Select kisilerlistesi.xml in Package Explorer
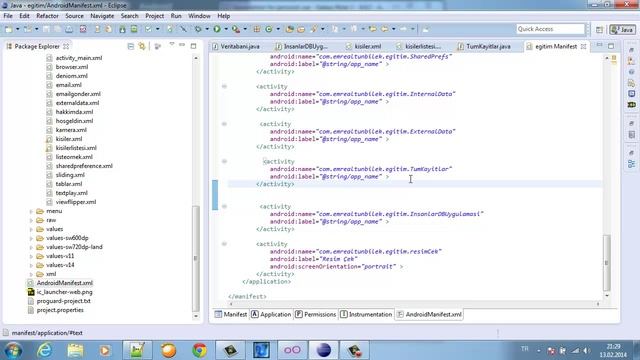This screenshot has height=360, width=640. coord(76,148)
